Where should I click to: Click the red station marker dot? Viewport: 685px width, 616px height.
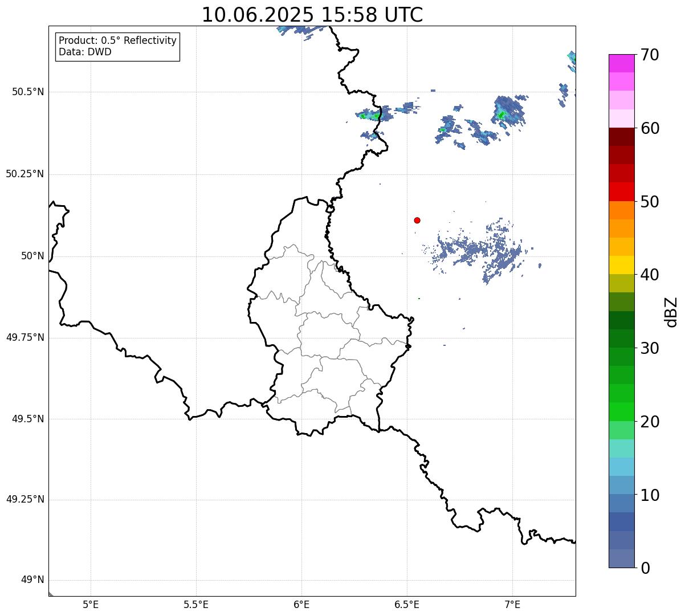click(x=417, y=220)
